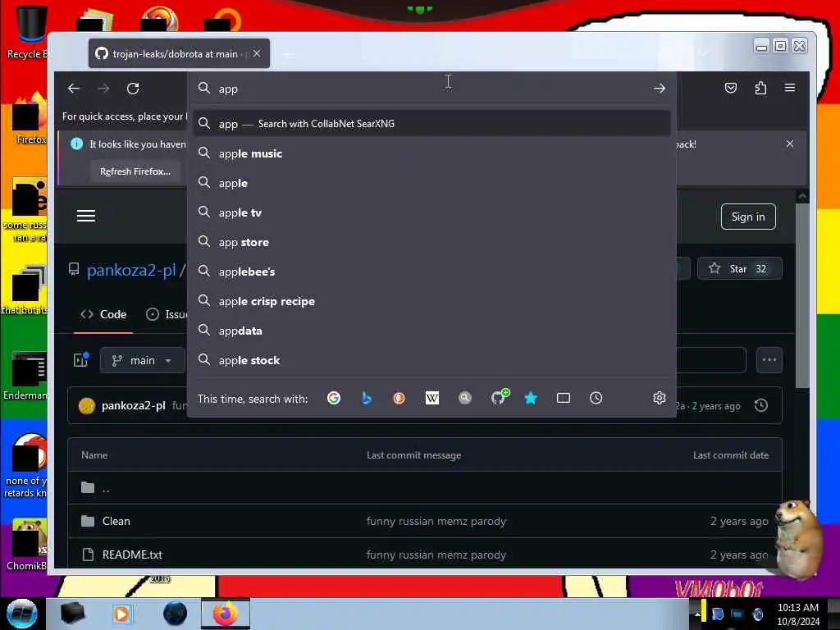840x630 pixels.
Task: Choose the 'applebee's' suggestion
Action: point(431,272)
